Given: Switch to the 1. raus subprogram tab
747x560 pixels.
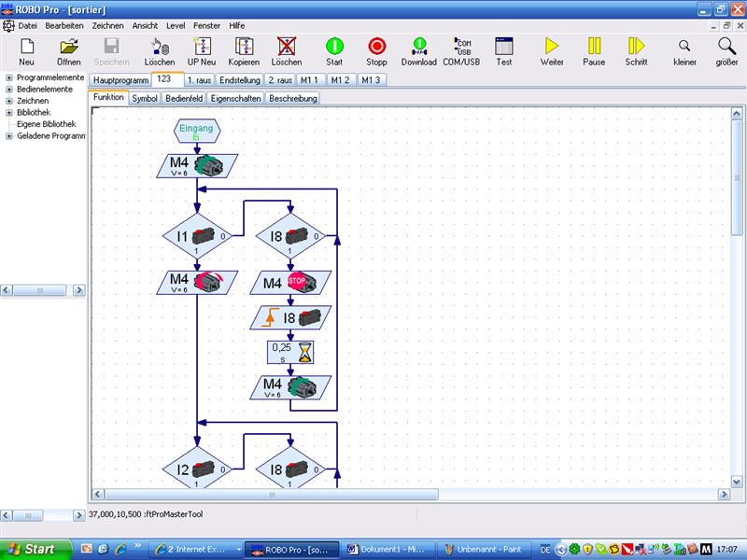Looking at the screenshot, I should pos(199,80).
